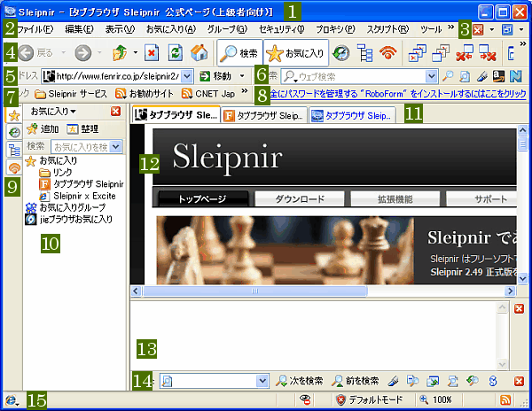Viewport: 532px width, 411px height.
Task: Toggle the 検索 search panel button
Action: pyautogui.click(x=239, y=53)
